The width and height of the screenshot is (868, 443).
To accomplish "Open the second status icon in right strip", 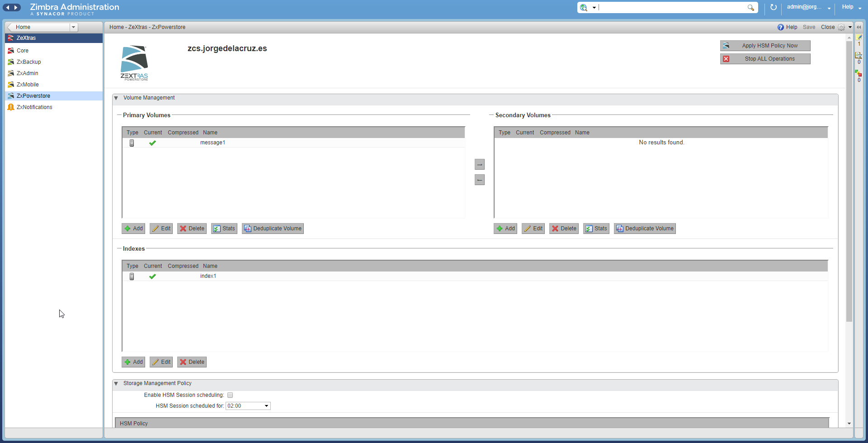I will coord(859,55).
